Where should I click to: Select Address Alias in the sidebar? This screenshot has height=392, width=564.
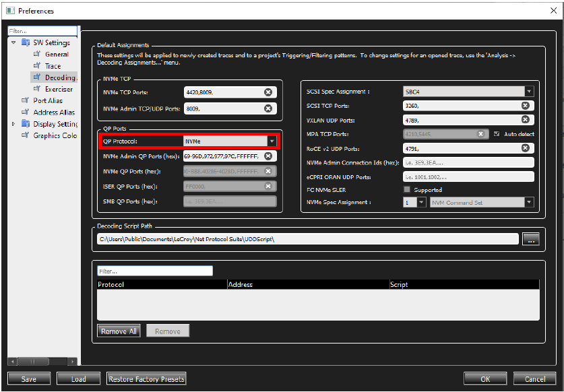click(x=54, y=112)
